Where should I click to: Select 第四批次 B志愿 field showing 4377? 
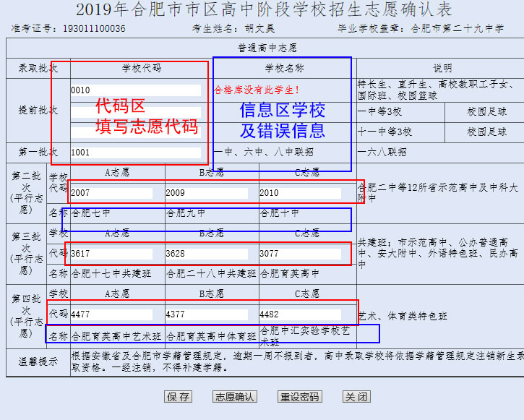[207, 314]
